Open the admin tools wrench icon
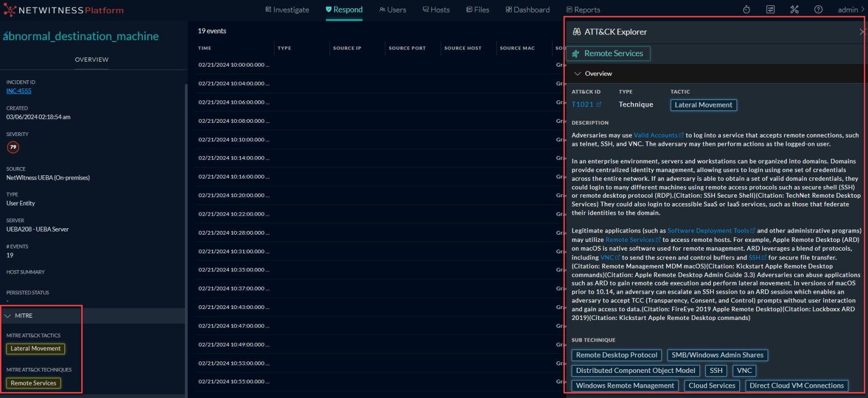Screen dimensions: 868x398 (x=794, y=9)
